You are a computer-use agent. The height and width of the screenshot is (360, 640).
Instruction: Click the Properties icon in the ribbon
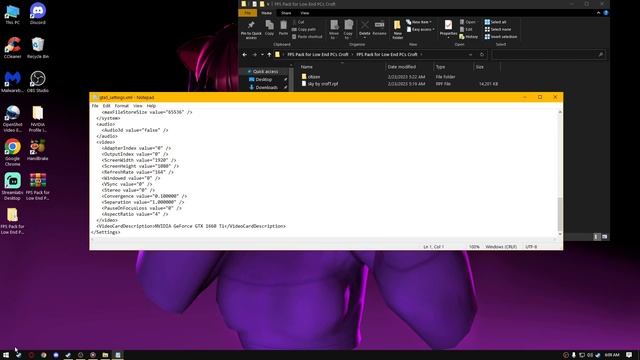click(x=448, y=29)
